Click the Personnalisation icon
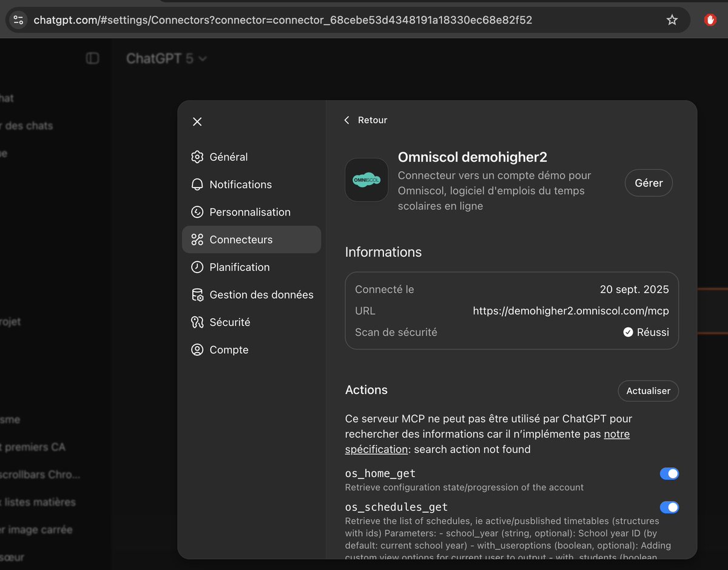728x570 pixels. [197, 212]
